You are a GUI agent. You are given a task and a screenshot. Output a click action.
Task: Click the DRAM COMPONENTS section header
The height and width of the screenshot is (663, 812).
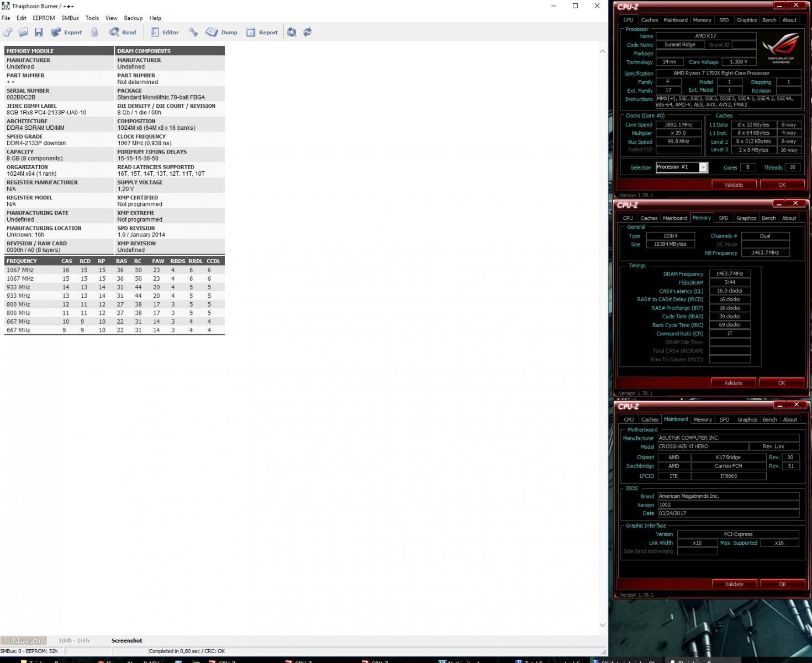click(170, 51)
